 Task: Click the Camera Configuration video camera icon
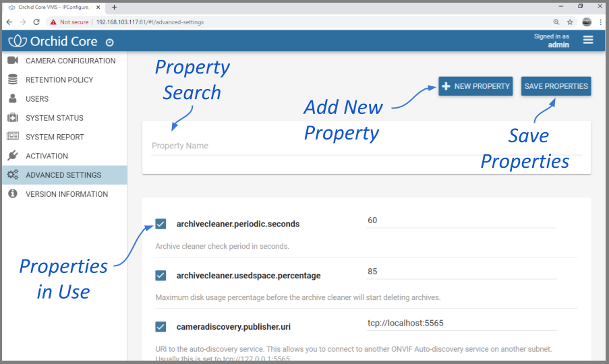pos(13,60)
